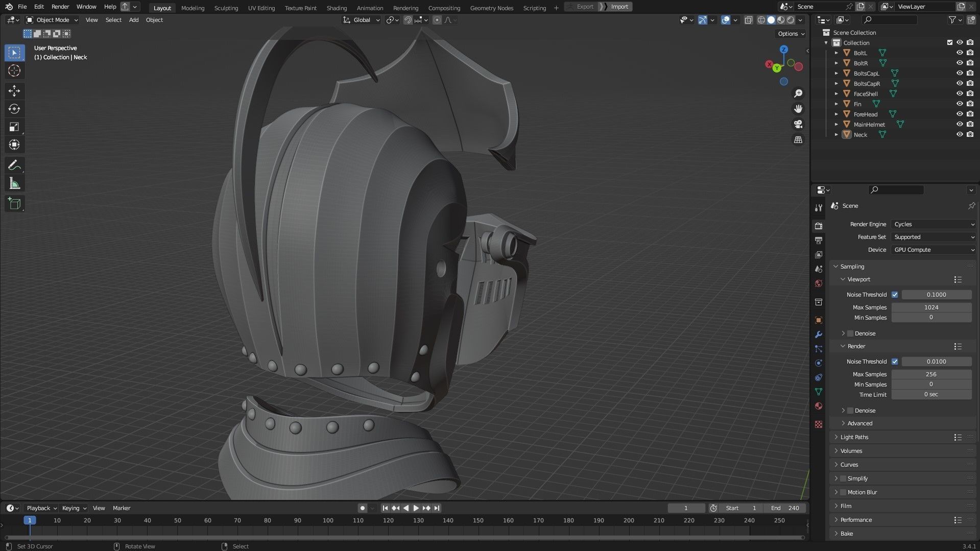Hide FaceShell object in viewport

(x=960, y=93)
